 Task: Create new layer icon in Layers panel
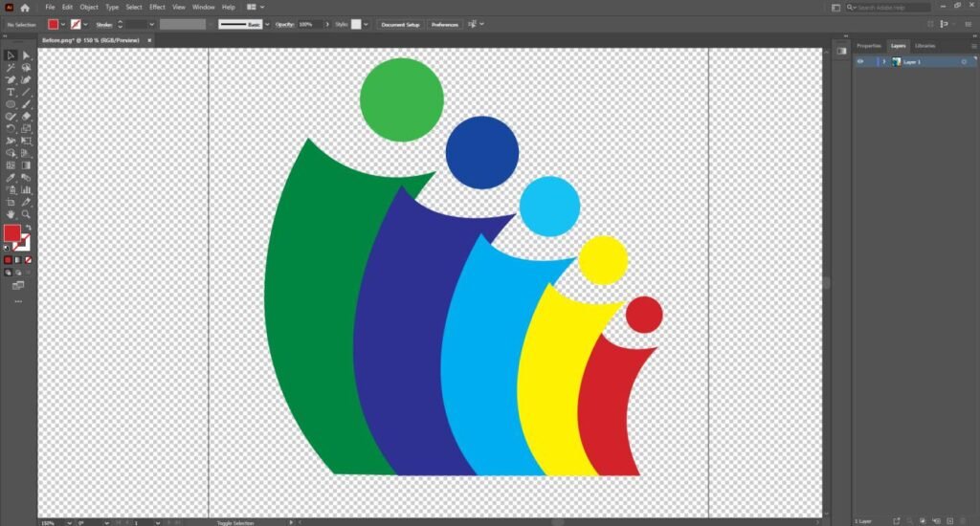(x=950, y=521)
